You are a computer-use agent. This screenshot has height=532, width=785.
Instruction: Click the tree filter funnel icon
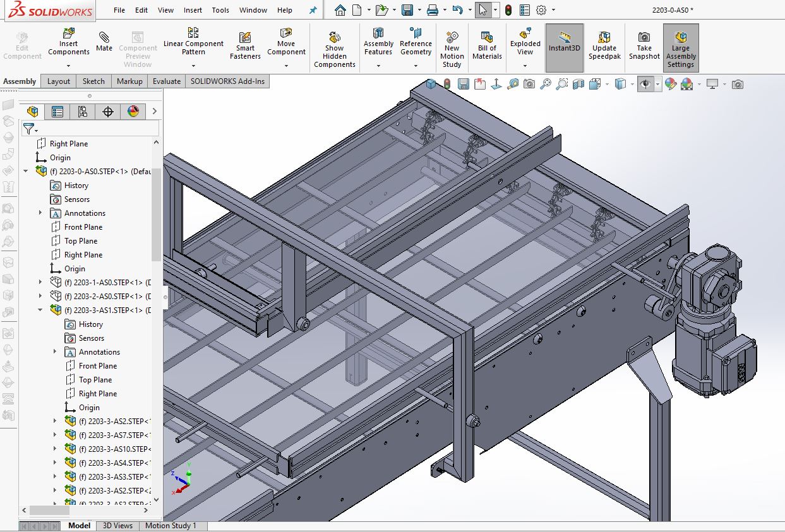[x=28, y=129]
